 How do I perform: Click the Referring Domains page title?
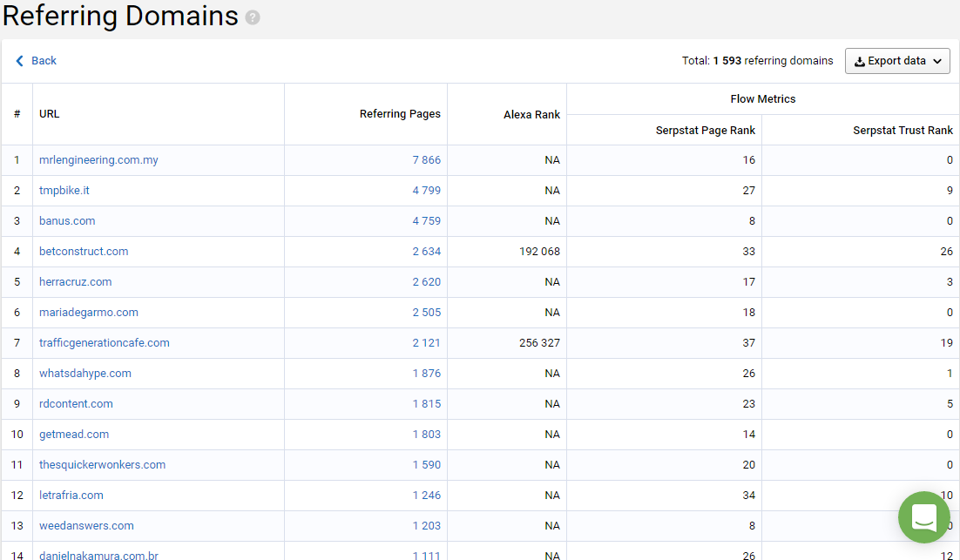tap(120, 16)
